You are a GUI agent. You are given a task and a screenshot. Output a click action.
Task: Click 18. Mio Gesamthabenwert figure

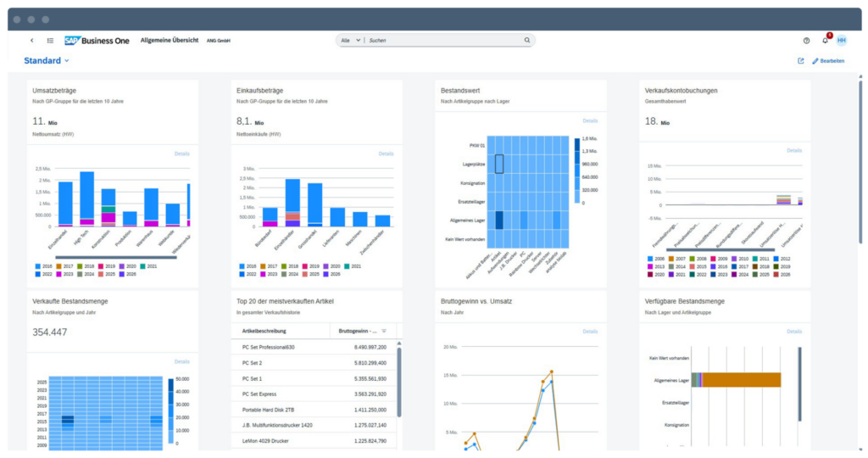[x=657, y=121]
